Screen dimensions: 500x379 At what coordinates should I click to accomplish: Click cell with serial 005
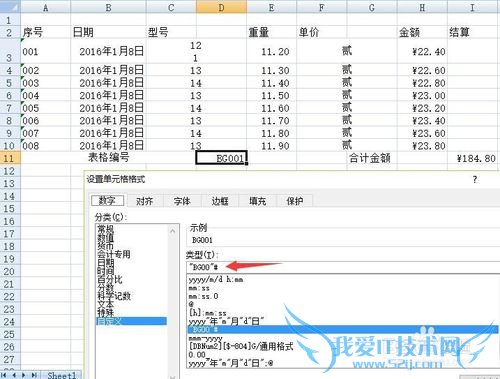[45, 108]
